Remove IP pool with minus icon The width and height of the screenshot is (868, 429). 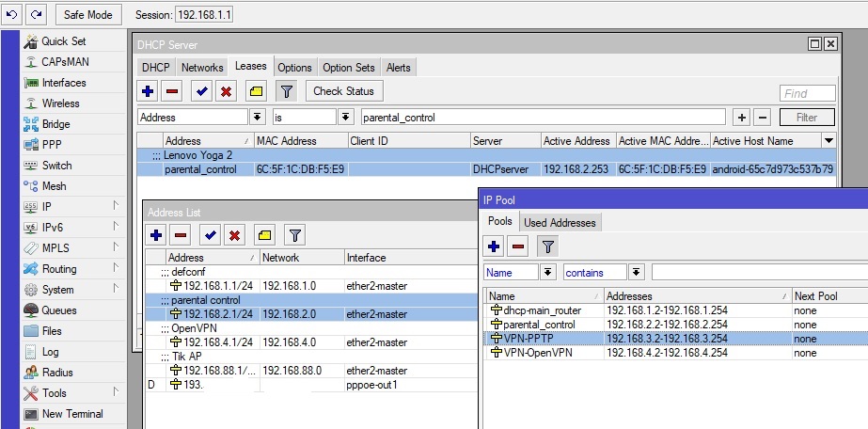click(518, 246)
